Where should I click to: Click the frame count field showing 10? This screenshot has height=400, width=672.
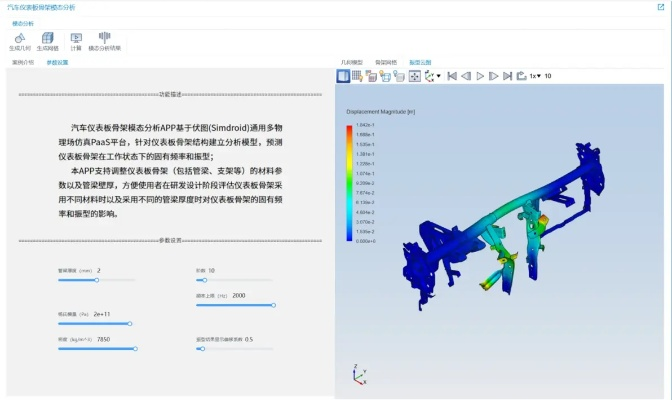(548, 76)
